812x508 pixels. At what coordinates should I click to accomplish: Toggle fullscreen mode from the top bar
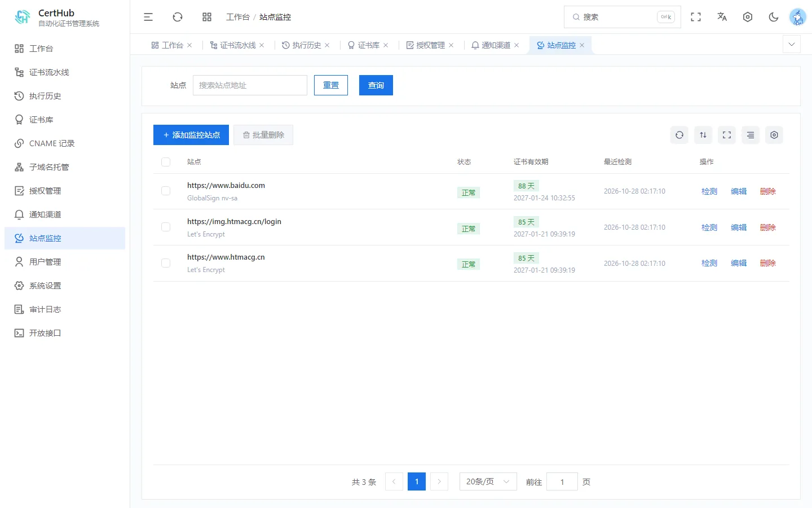pyautogui.click(x=696, y=17)
